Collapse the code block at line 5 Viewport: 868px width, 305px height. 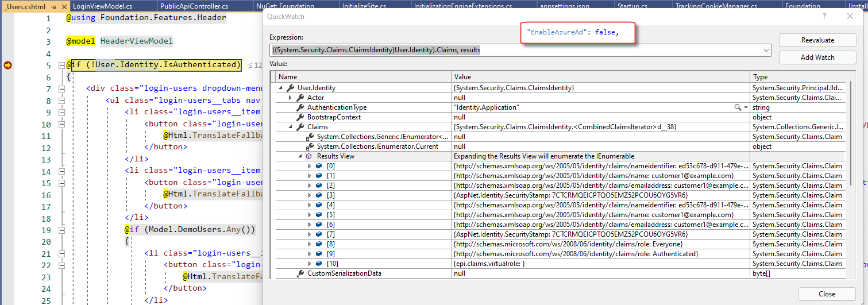click(x=61, y=65)
